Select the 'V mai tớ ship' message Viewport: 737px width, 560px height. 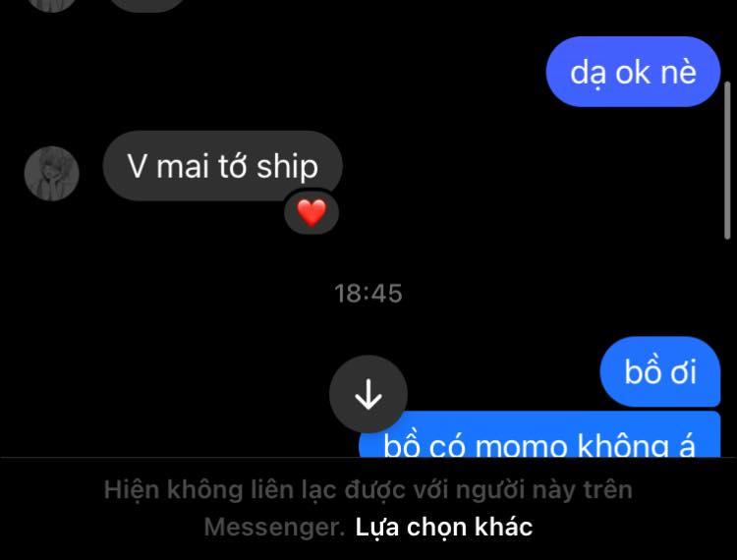tap(222, 165)
